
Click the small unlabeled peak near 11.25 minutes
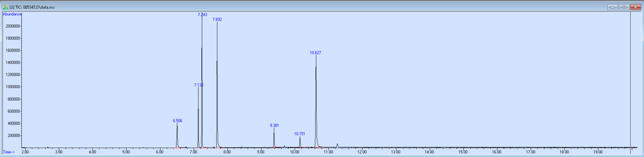(x=337, y=145)
